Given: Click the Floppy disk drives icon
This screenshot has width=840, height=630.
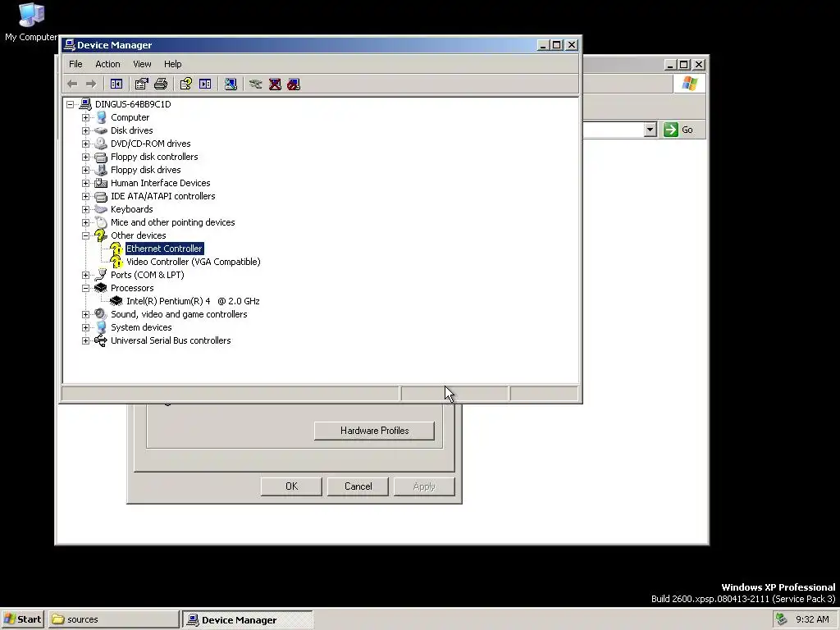Looking at the screenshot, I should point(101,170).
